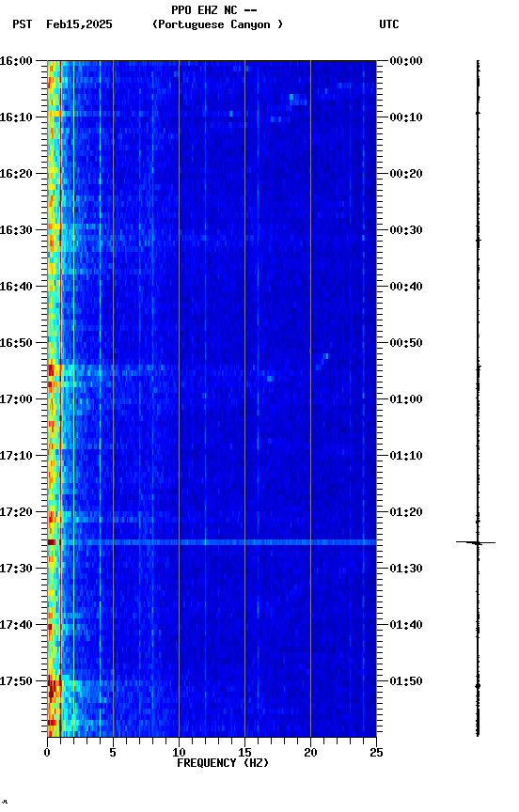
Task: Click the '16:20' PST time label
Action: pos(16,174)
